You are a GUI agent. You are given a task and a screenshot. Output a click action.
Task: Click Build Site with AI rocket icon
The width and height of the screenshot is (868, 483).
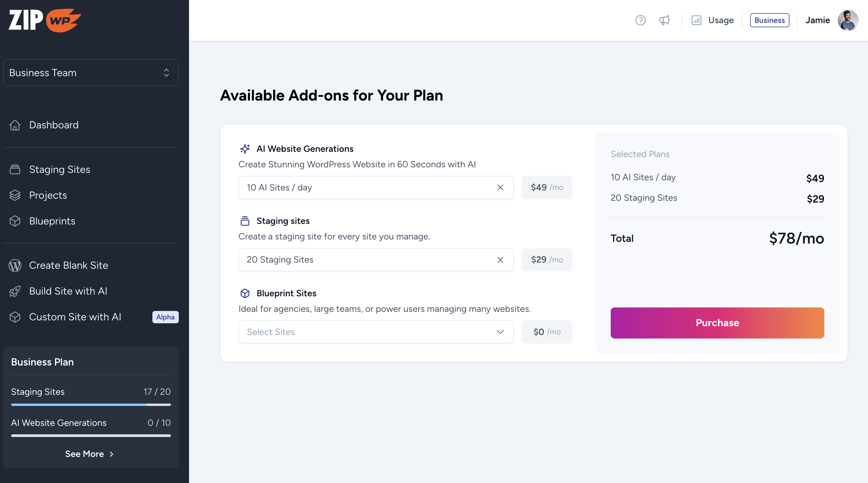pos(15,291)
